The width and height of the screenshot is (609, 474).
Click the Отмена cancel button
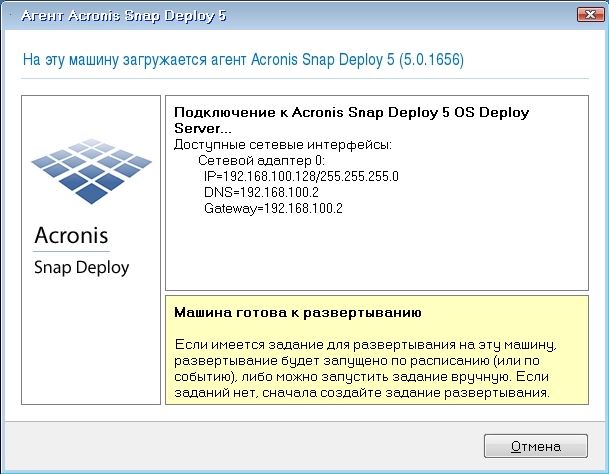tap(536, 446)
